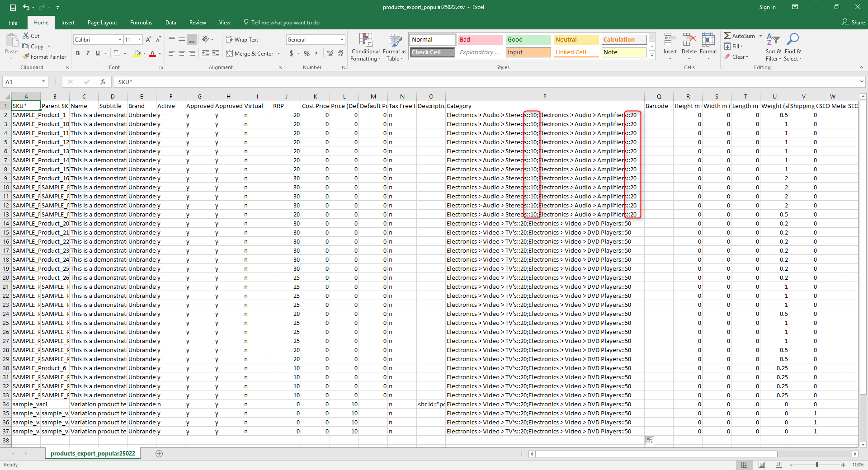
Task: Toggle middle vertical alignment
Action: (x=182, y=39)
